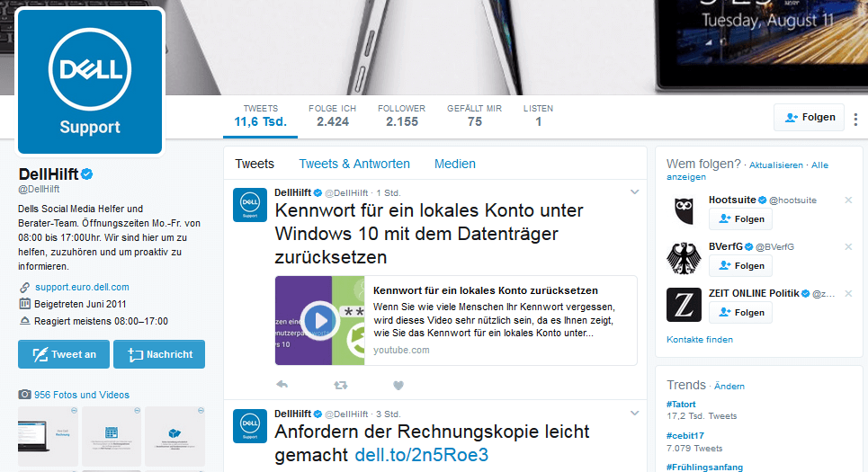Open BVerfG eagle avatar
Screen dimensions: 868x472
pos(684,258)
